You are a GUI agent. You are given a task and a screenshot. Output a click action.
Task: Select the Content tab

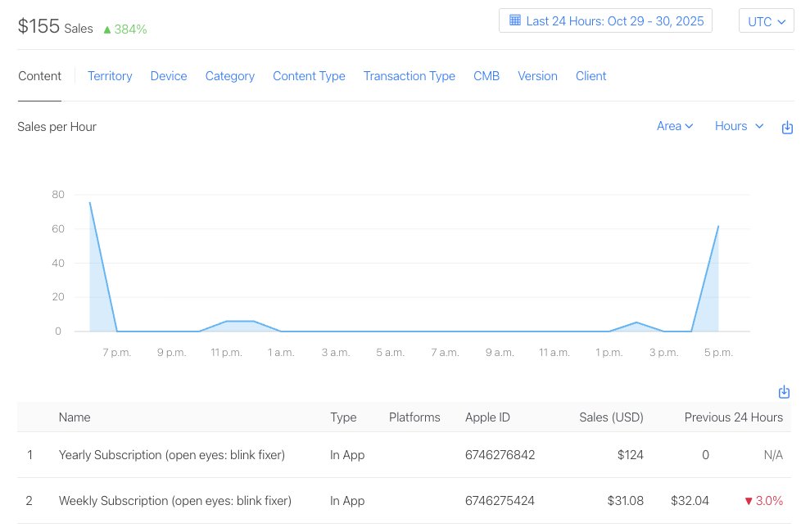(x=39, y=76)
